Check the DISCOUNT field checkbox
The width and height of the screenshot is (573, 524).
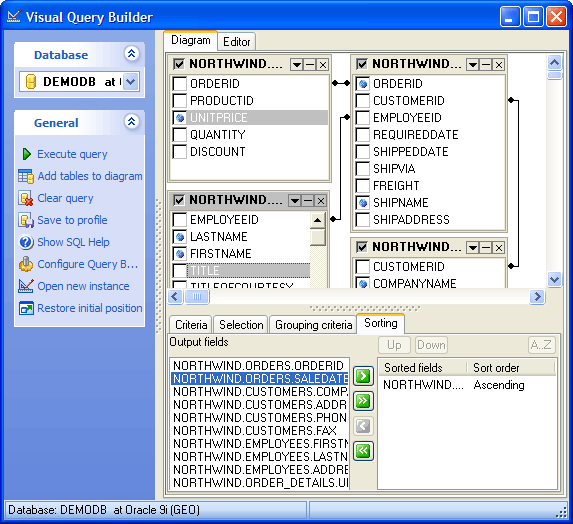[x=179, y=152]
